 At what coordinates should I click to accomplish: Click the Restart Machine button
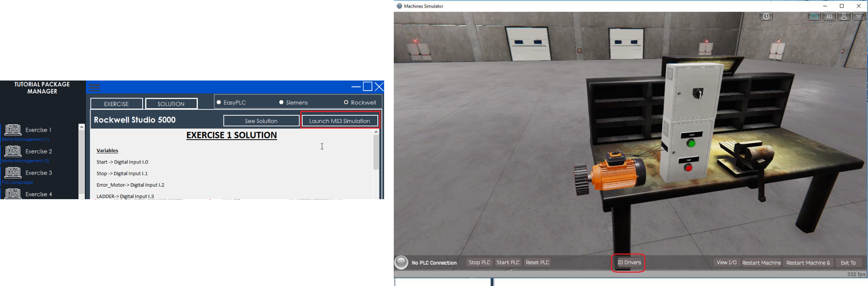[761, 263]
